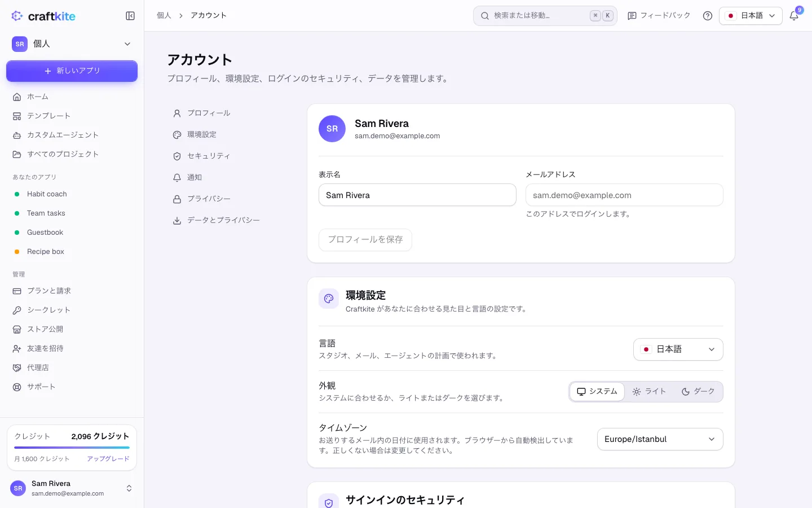Open ホーム in sidebar
The width and height of the screenshot is (812, 508).
72,97
